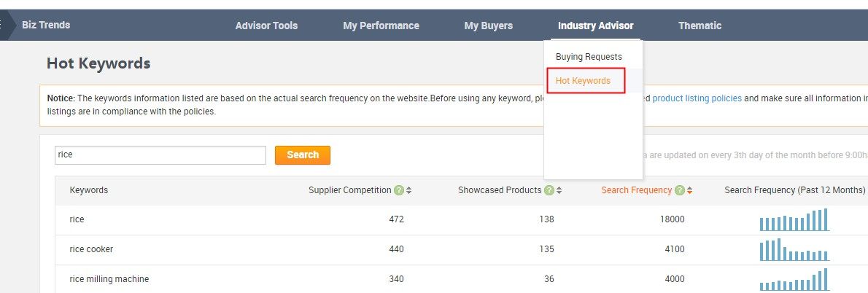Open the product listing policies link
The height and width of the screenshot is (293, 868).
pos(697,98)
